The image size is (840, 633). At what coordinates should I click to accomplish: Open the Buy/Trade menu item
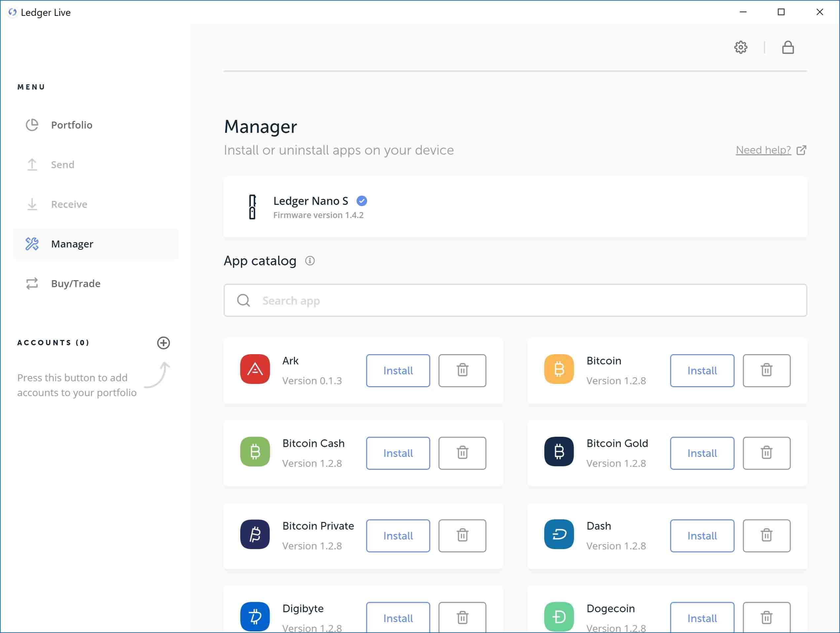click(96, 284)
